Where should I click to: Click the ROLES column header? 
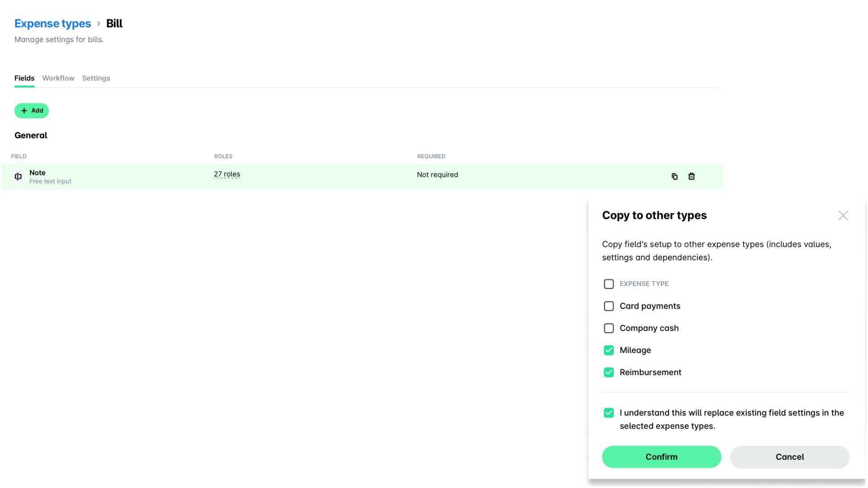pyautogui.click(x=223, y=156)
